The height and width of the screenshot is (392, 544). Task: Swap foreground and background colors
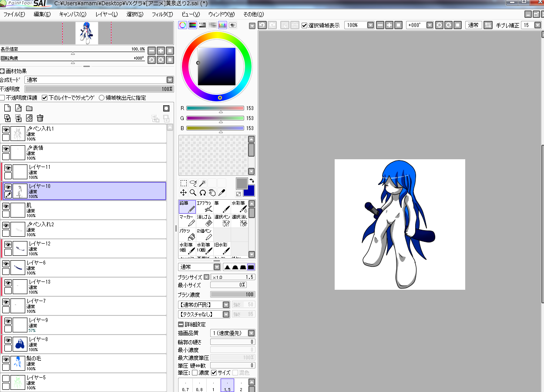tap(252, 181)
